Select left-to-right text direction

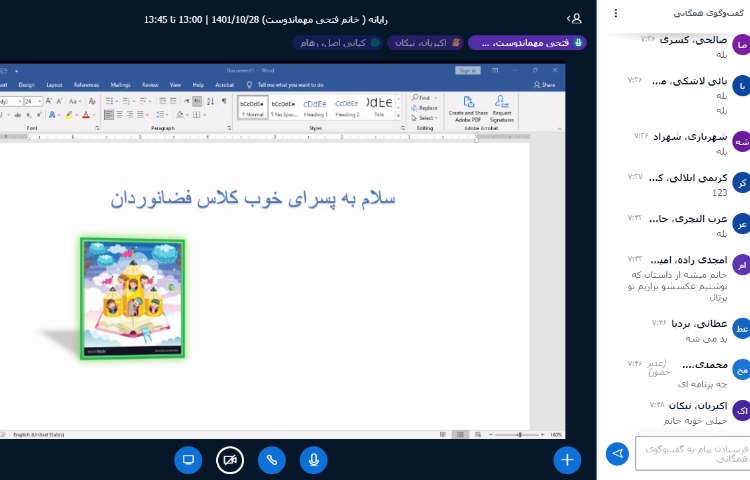pos(187,101)
